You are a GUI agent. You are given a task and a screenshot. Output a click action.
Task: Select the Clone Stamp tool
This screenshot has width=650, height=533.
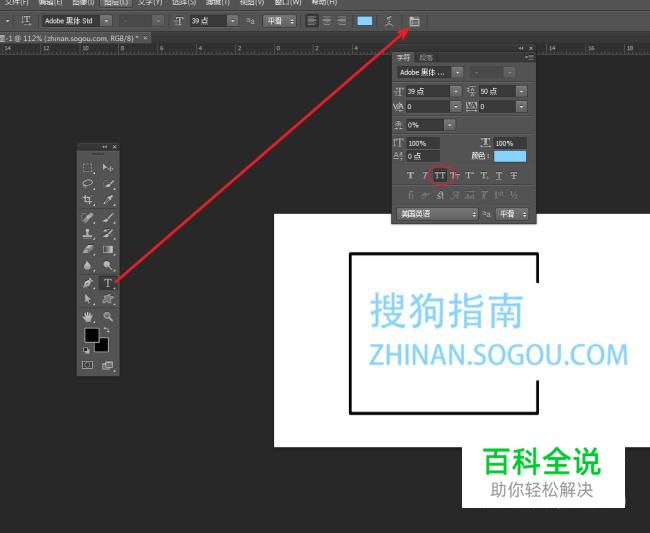87,233
